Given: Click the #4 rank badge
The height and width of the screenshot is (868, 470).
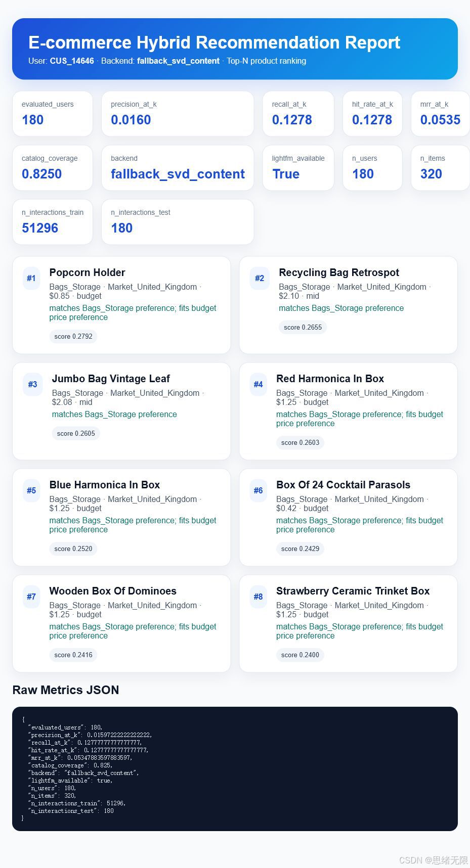Looking at the screenshot, I should tap(258, 384).
